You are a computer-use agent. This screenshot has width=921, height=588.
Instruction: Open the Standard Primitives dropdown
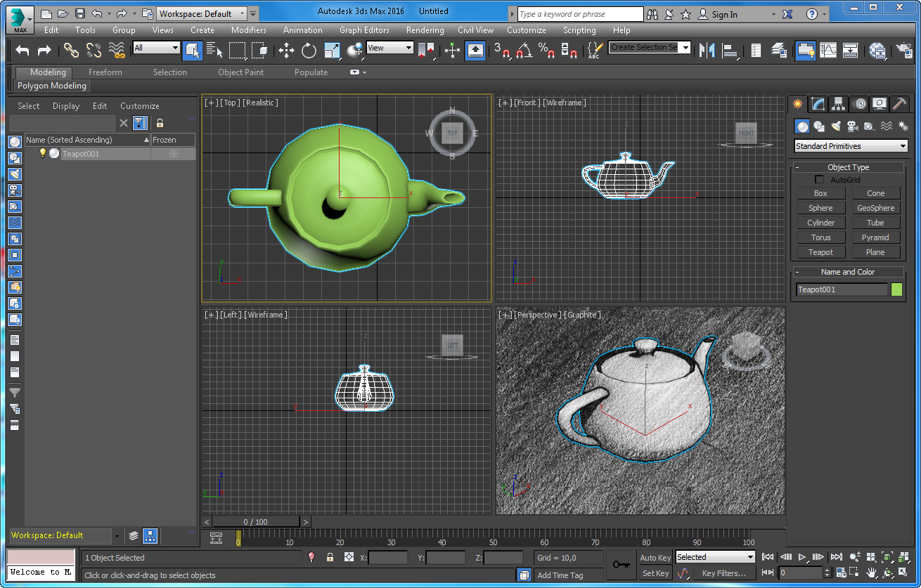click(x=851, y=146)
